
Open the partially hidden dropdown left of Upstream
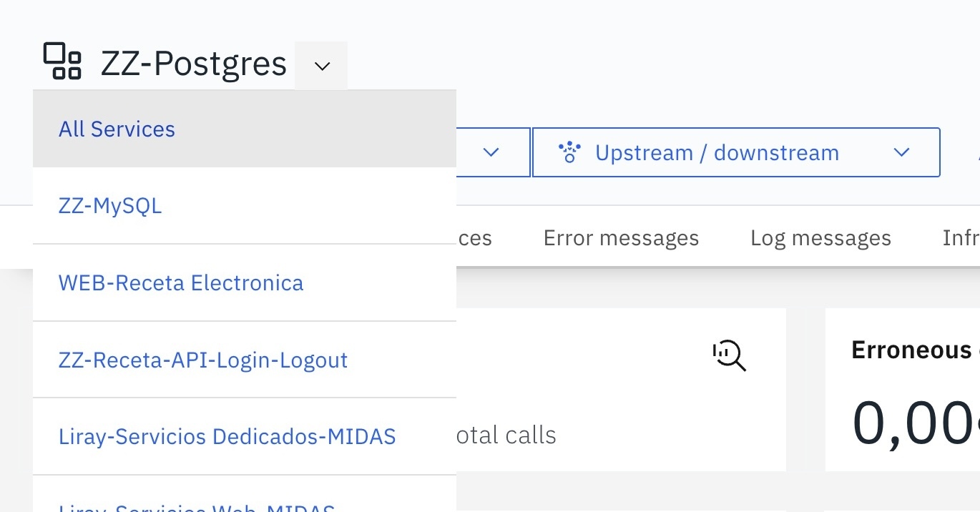pyautogui.click(x=491, y=152)
